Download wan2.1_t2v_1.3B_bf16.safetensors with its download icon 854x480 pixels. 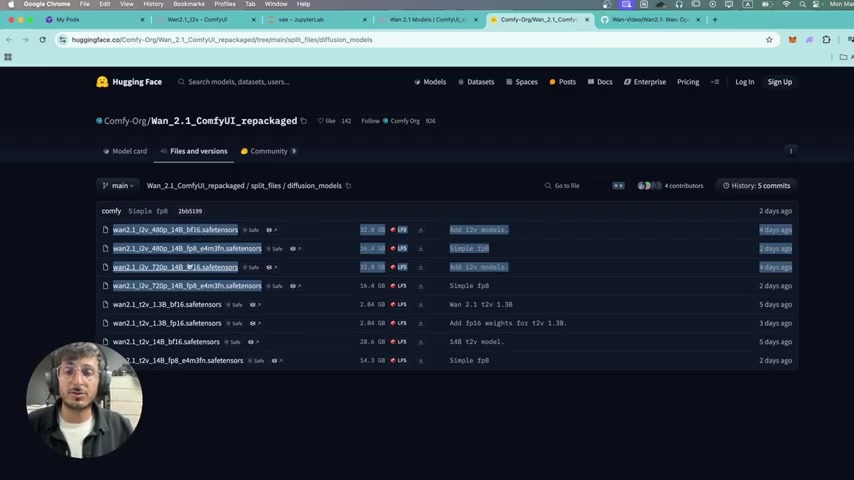point(420,305)
